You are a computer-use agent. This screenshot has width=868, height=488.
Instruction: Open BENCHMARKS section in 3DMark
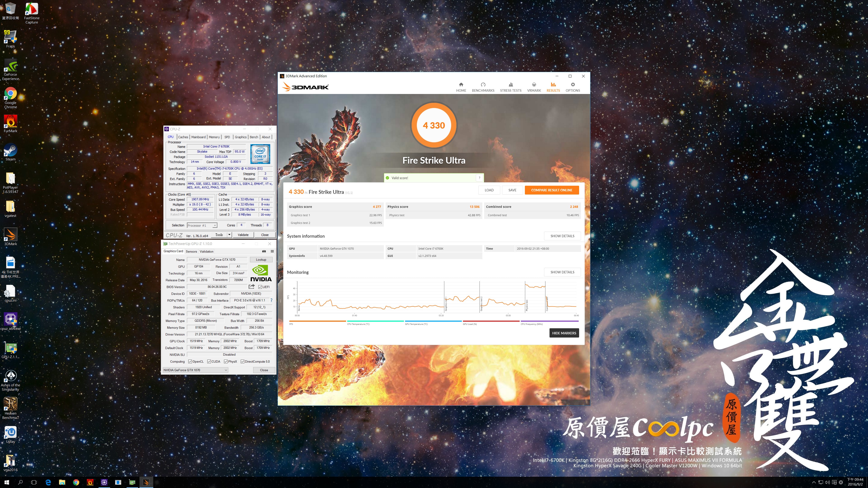point(483,87)
